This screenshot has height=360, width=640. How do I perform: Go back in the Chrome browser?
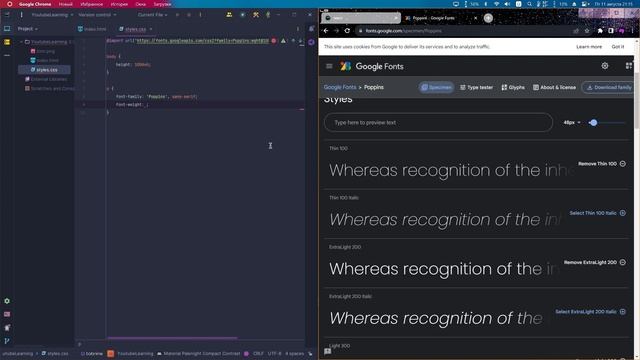click(x=326, y=31)
